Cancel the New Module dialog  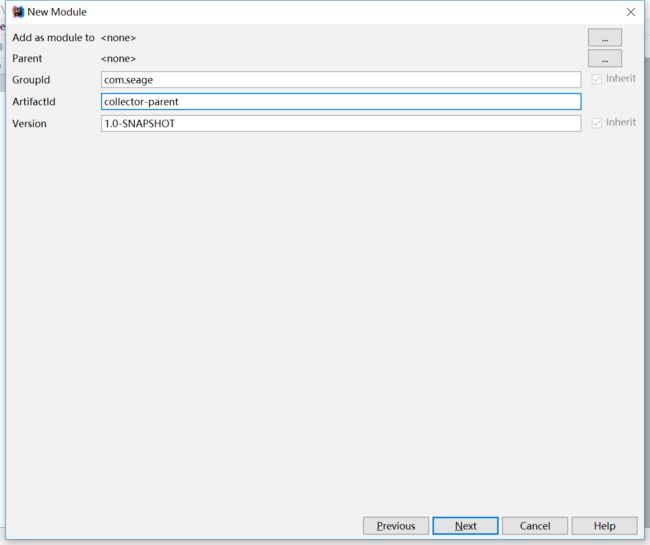pyautogui.click(x=535, y=526)
